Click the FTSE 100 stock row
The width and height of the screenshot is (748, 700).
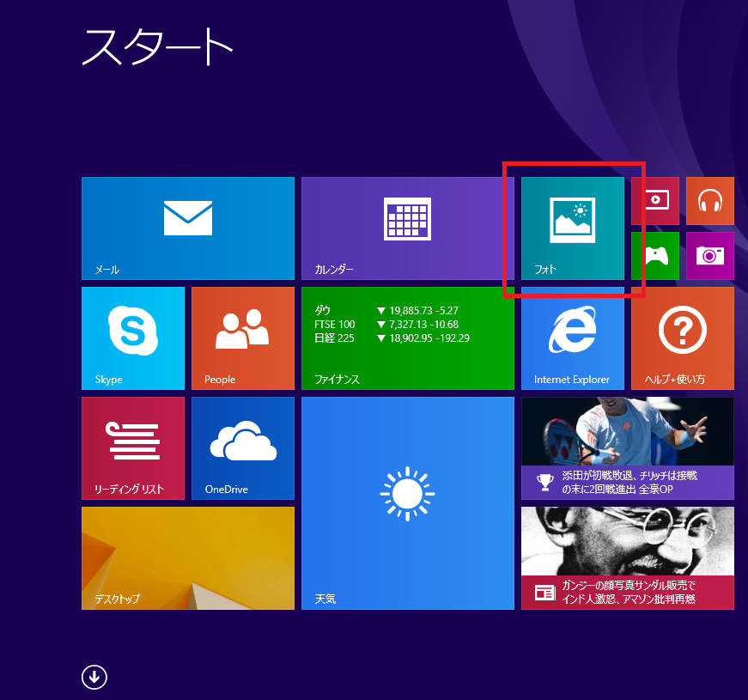tap(386, 325)
